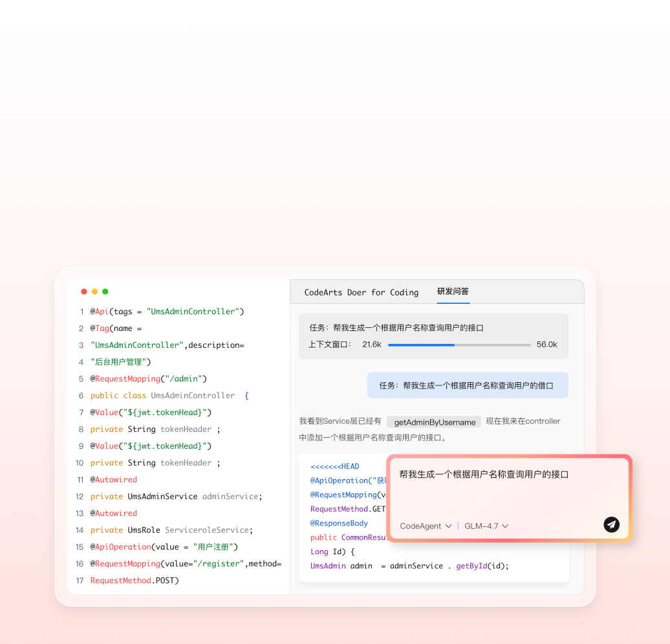The height and width of the screenshot is (644, 670).
Task: Click the green maximize window dot
Action: (105, 292)
